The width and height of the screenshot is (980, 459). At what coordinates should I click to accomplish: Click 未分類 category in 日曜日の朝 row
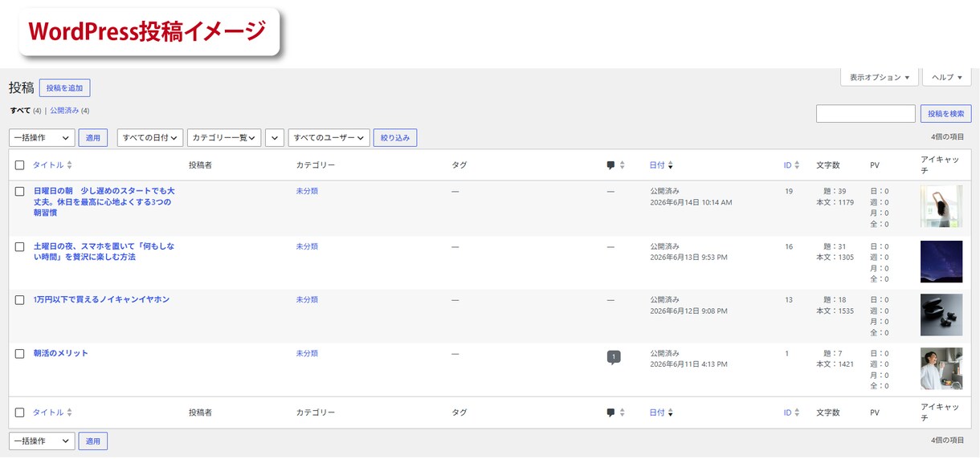pyautogui.click(x=307, y=192)
